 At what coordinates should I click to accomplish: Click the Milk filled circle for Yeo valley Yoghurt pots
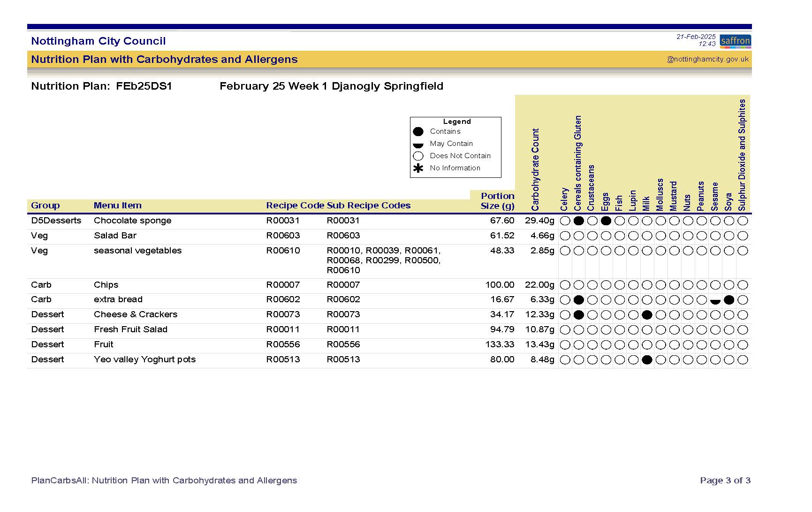pos(647,360)
